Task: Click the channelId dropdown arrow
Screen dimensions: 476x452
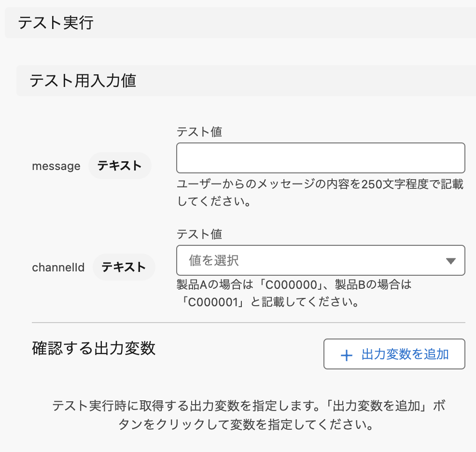Action: pos(451,261)
